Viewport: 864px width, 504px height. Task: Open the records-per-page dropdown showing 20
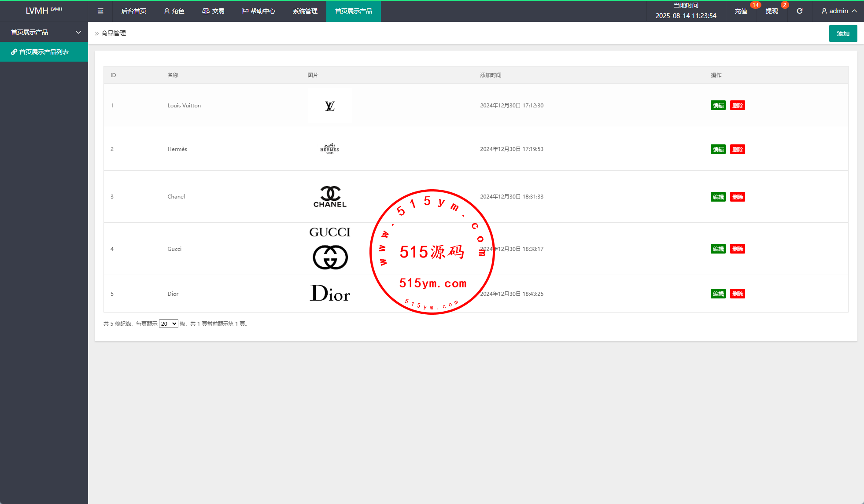coord(168,324)
